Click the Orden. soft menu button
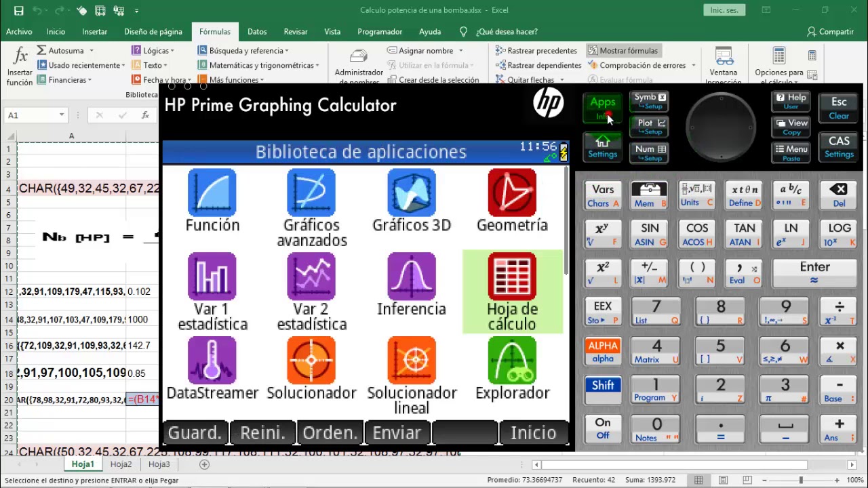 (330, 432)
